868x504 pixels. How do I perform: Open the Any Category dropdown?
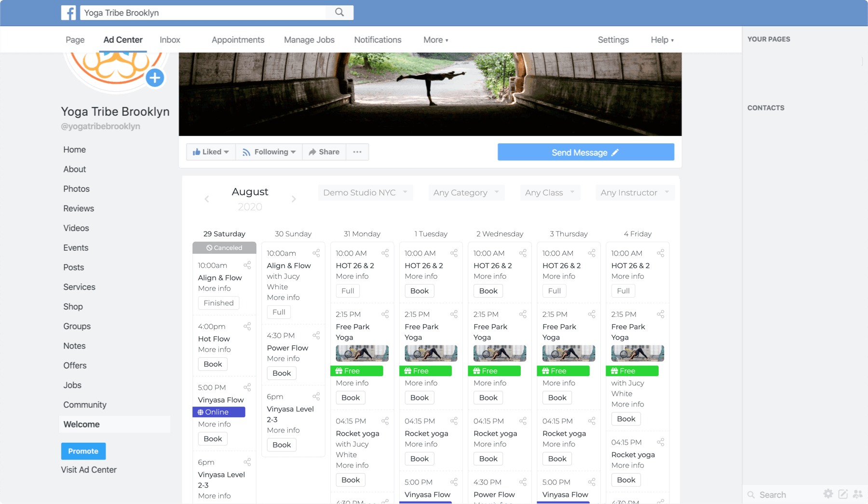point(466,192)
